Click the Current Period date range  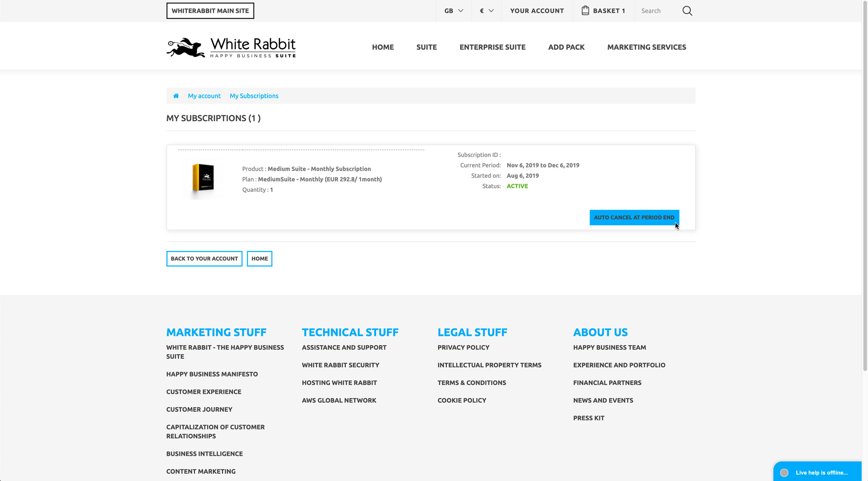(543, 165)
